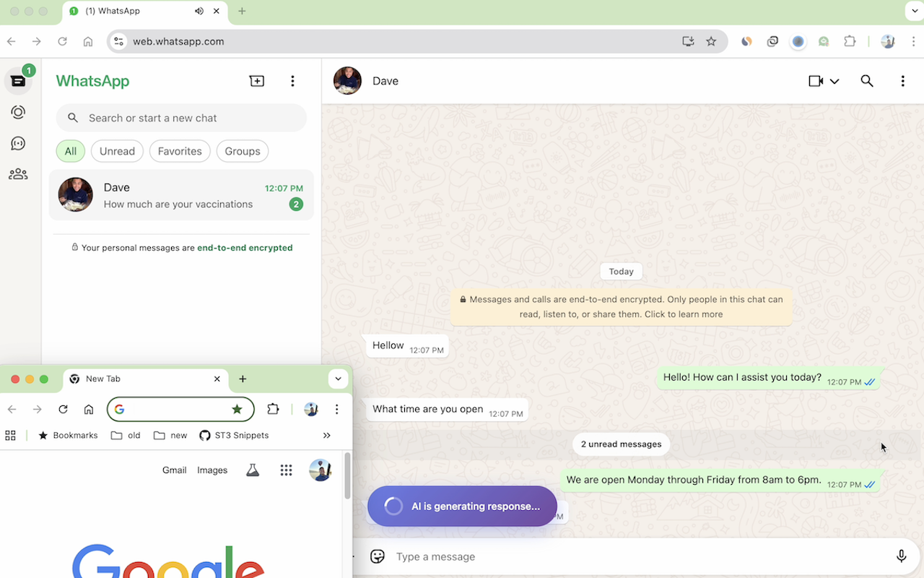Click the New chat icon
The image size is (924, 578).
[x=257, y=81]
